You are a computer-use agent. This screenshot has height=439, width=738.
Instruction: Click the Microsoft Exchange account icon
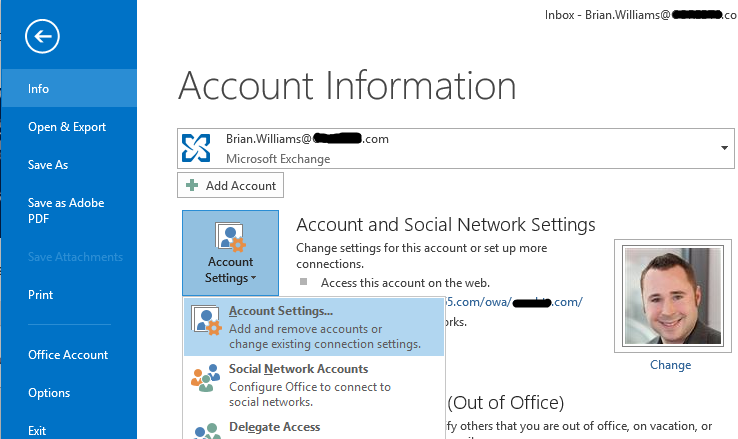[196, 148]
